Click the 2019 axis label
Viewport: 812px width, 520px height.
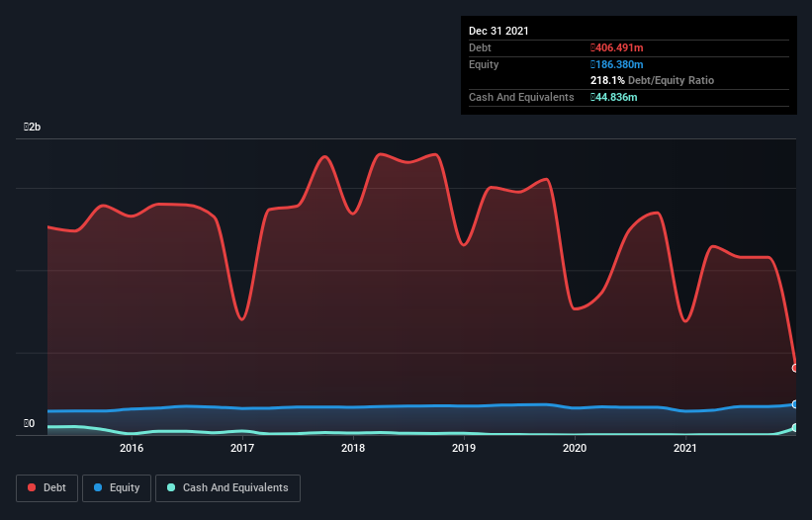[x=464, y=448]
